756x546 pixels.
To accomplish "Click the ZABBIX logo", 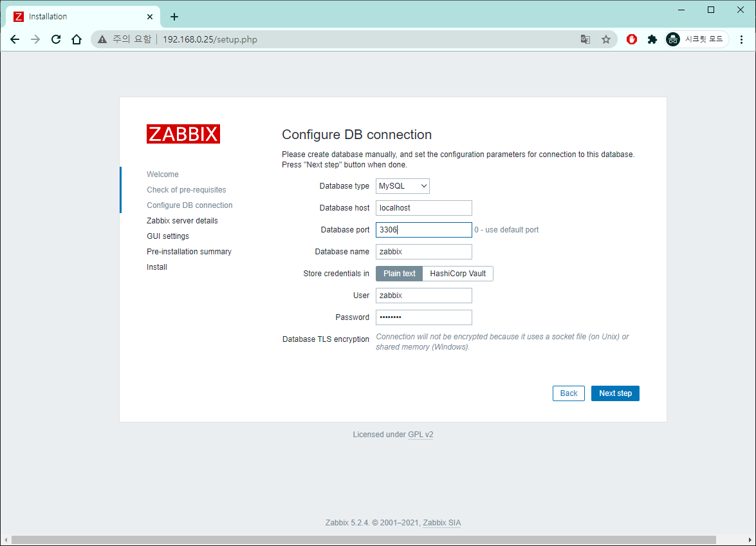I will tap(183, 134).
